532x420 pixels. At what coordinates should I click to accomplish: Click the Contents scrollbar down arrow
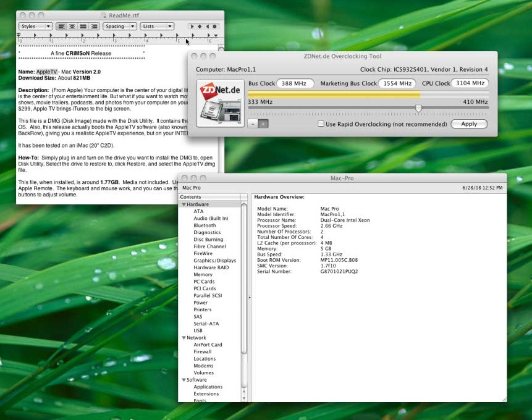click(x=244, y=398)
